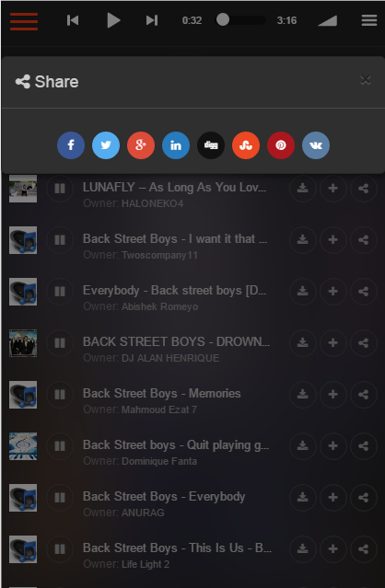Share via the LinkedIn icon
Image resolution: width=385 pixels, height=588 pixels.
[176, 145]
